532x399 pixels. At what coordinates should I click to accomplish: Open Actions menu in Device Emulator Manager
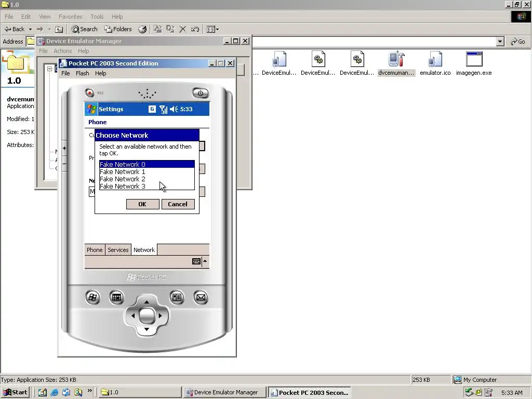point(63,51)
